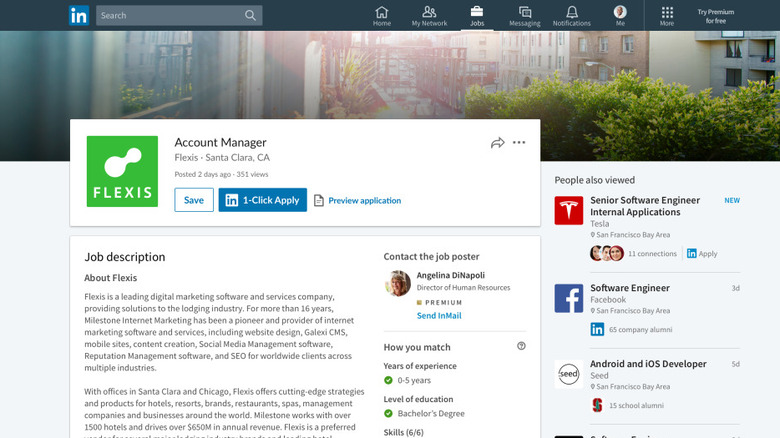Click the People also viewed heading
Viewport: 780px width, 438px height.
(x=594, y=180)
